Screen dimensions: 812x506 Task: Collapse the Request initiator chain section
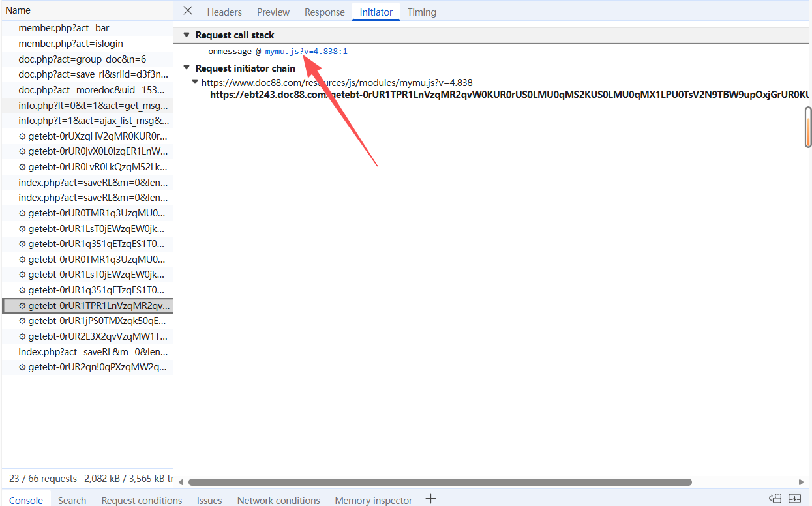187,68
